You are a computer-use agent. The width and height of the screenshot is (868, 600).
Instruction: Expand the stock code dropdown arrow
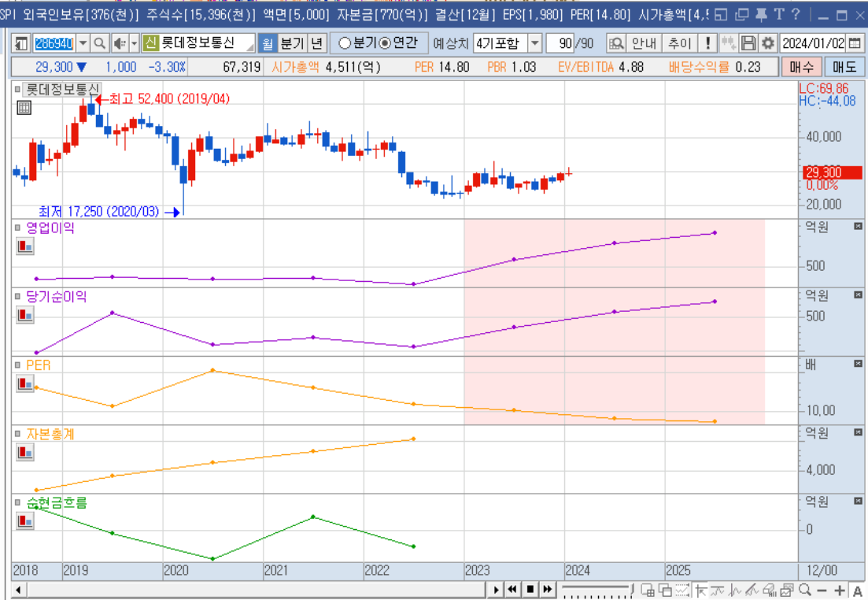coord(83,43)
